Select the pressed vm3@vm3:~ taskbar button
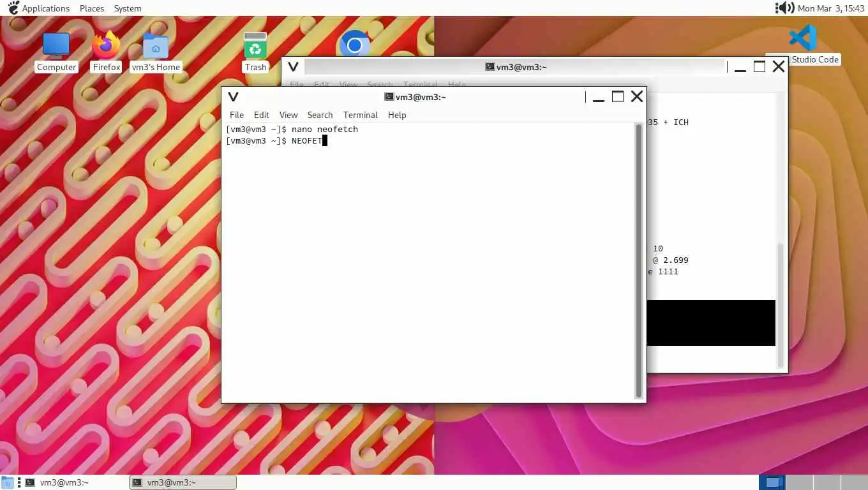868x490 pixels. pyautogui.click(x=183, y=482)
